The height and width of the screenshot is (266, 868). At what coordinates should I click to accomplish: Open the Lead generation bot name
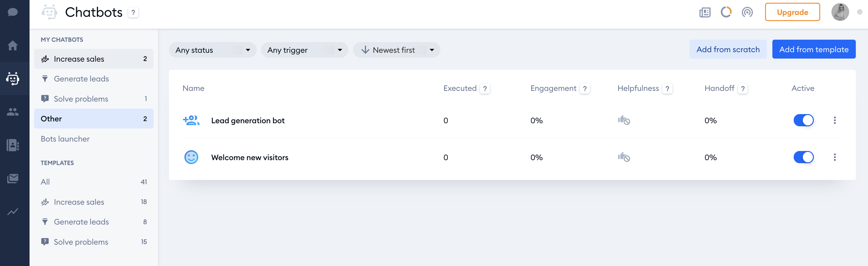(x=248, y=120)
